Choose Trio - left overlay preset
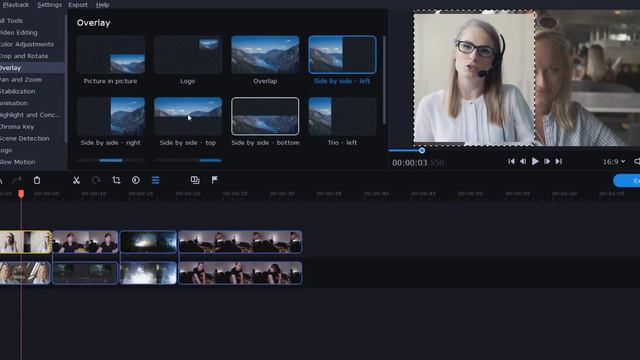The width and height of the screenshot is (640, 360). [342, 116]
